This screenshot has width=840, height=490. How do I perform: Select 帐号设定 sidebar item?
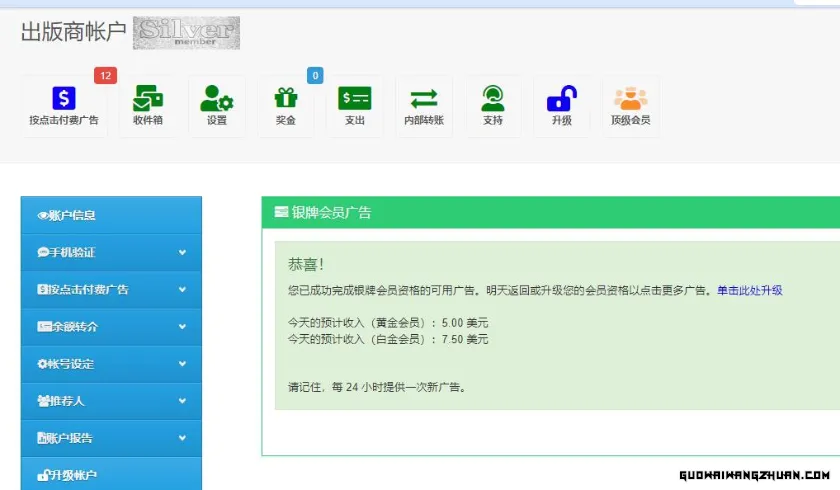pyautogui.click(x=111, y=364)
